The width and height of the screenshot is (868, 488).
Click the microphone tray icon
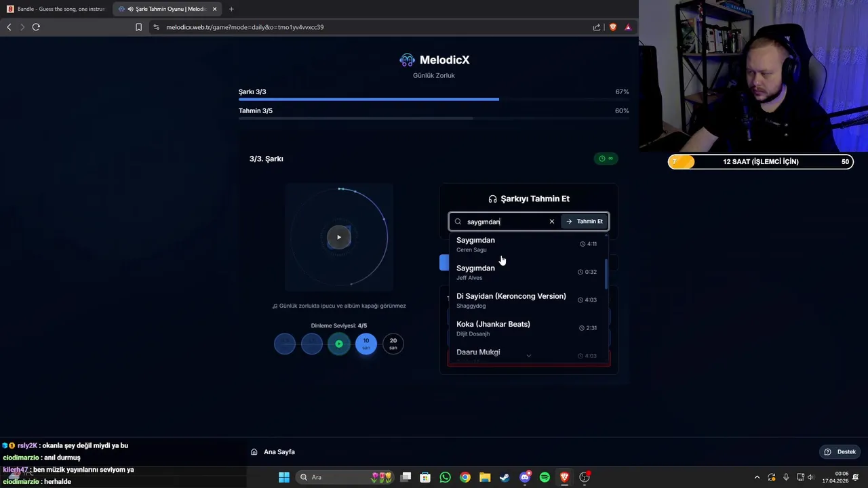pyautogui.click(x=786, y=477)
